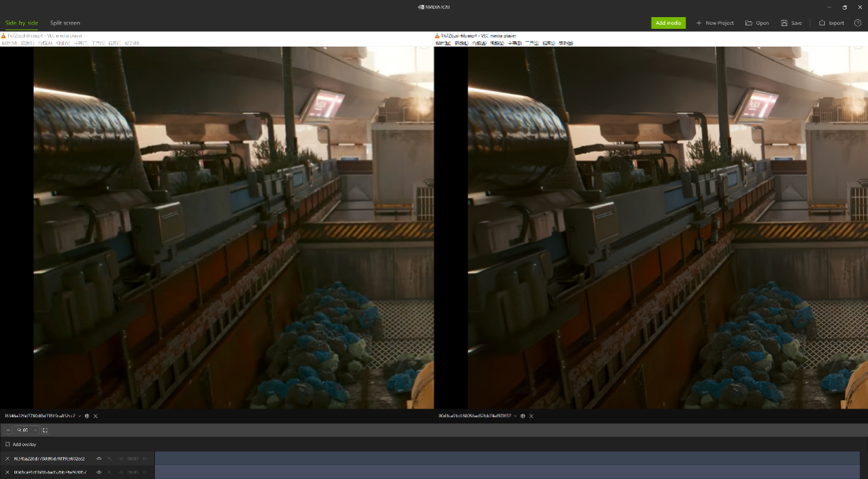Open settings gear for right video
The image size is (868, 479).
(x=522, y=416)
